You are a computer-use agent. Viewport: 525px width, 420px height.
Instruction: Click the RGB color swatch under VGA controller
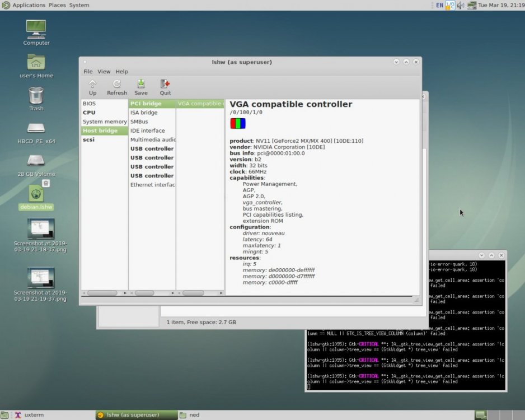point(237,123)
